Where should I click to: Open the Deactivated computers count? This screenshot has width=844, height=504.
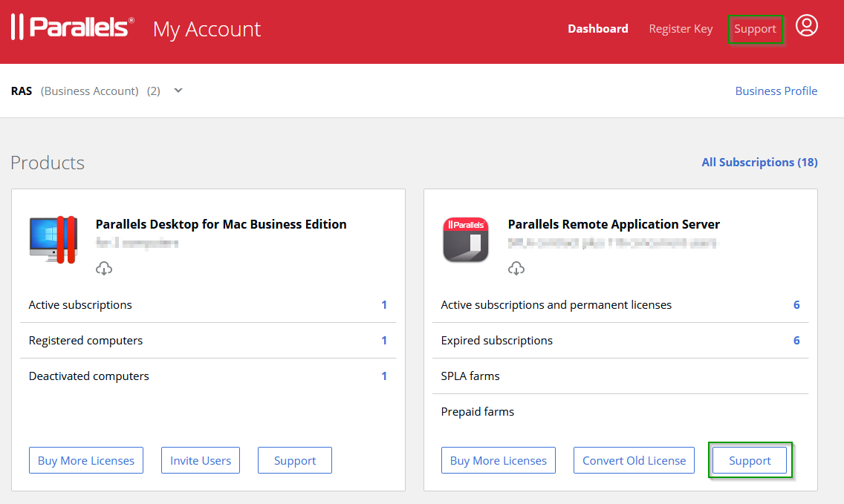(x=384, y=376)
